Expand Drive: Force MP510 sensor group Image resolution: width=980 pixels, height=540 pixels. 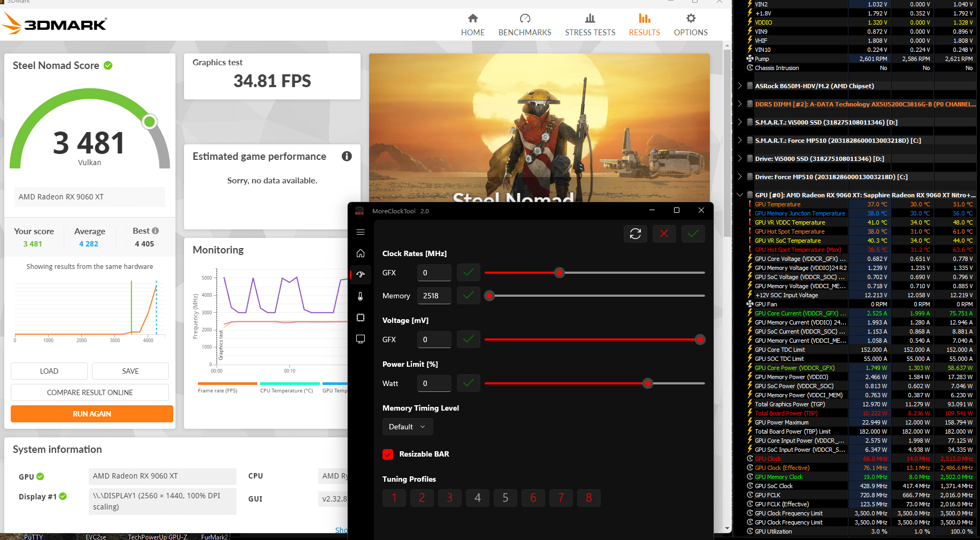click(x=740, y=176)
